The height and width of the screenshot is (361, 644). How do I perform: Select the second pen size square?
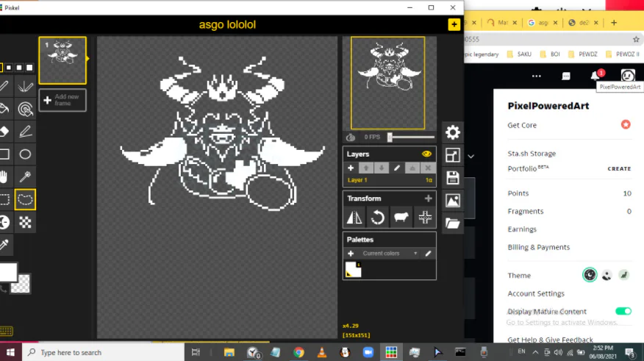pos(9,68)
